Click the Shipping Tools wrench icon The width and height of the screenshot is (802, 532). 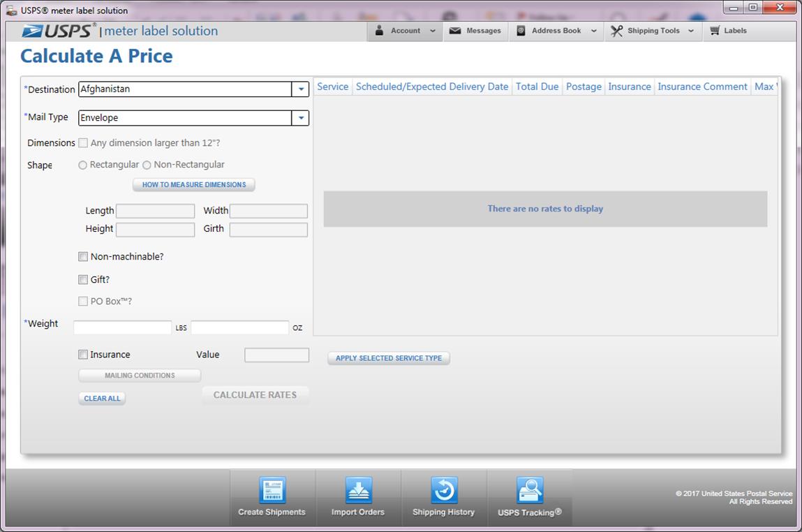click(x=616, y=31)
